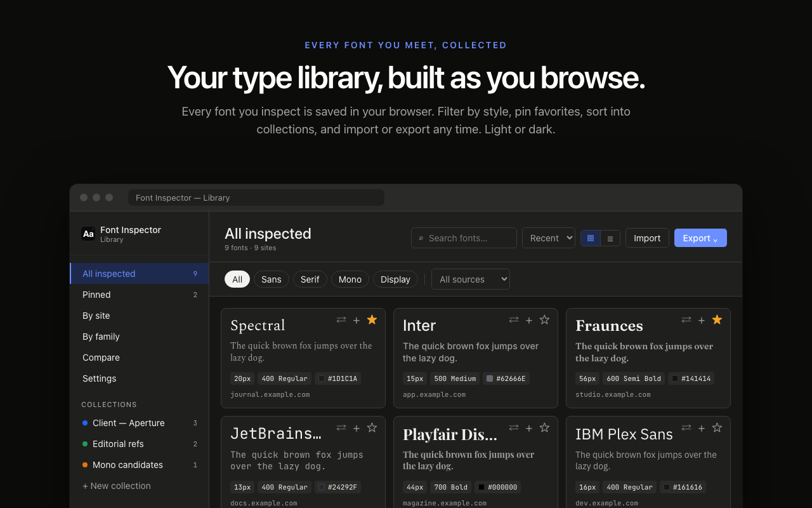Pin JetBrains font with its star
This screenshot has width=812, height=508.
pyautogui.click(x=372, y=428)
